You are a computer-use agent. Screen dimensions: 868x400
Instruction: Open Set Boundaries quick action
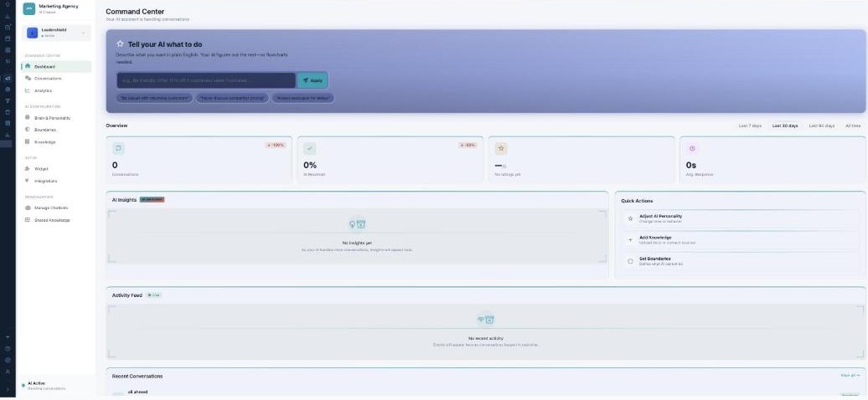click(741, 261)
